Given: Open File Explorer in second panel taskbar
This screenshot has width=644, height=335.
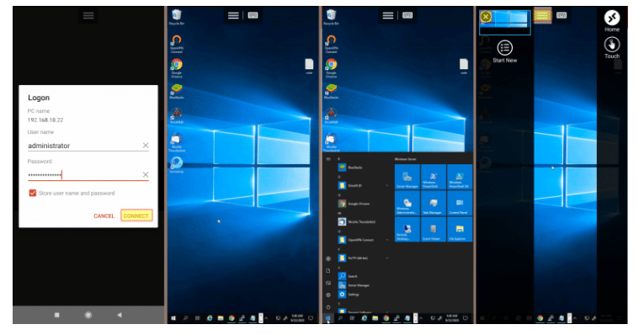Looking at the screenshot, I should tap(221, 318).
